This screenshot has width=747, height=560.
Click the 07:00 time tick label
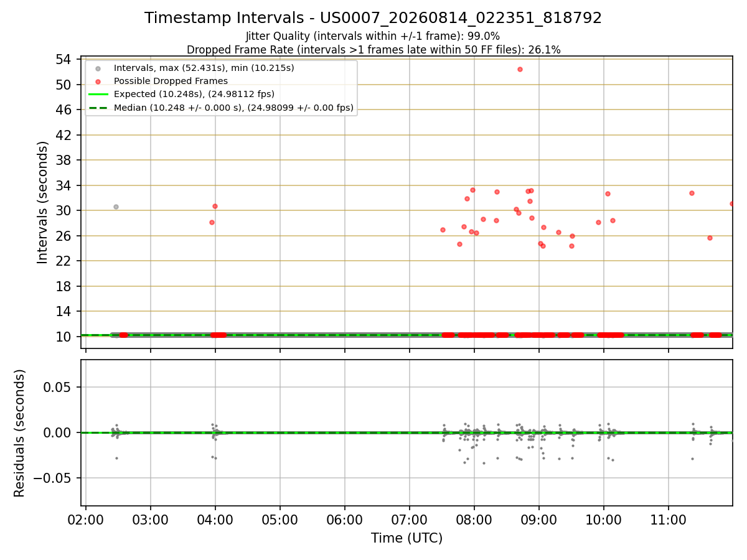[410, 520]
